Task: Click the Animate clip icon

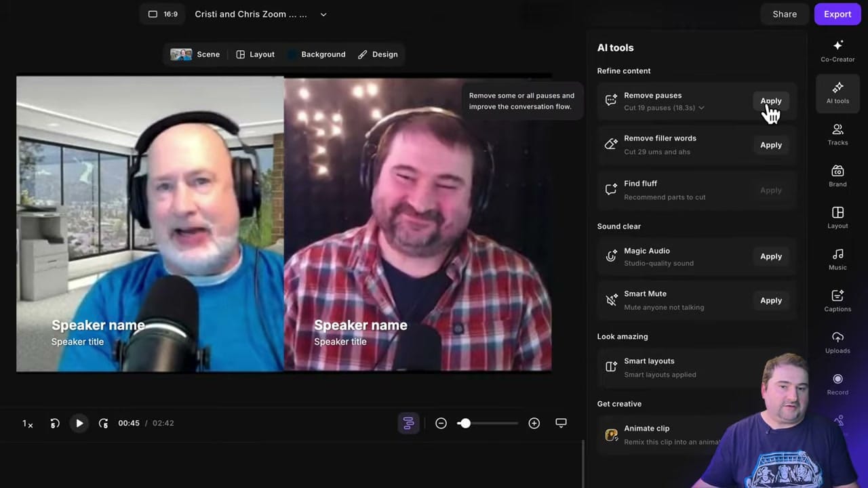Action: point(611,434)
